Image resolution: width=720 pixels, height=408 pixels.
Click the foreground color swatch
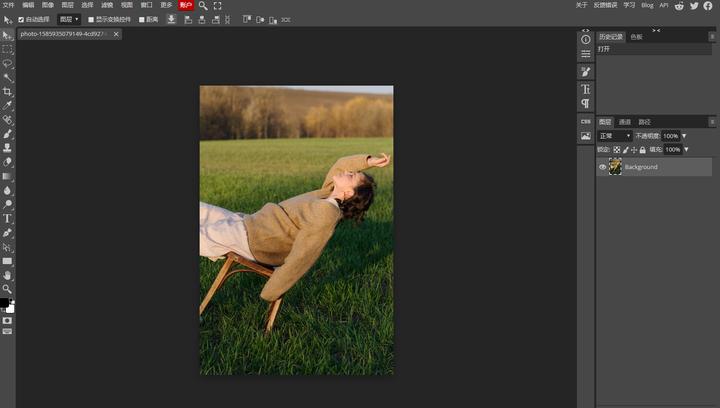[4, 302]
